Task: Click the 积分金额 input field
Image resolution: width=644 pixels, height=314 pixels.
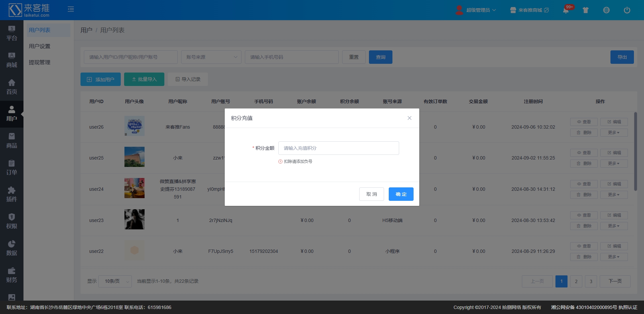Action: click(338, 148)
